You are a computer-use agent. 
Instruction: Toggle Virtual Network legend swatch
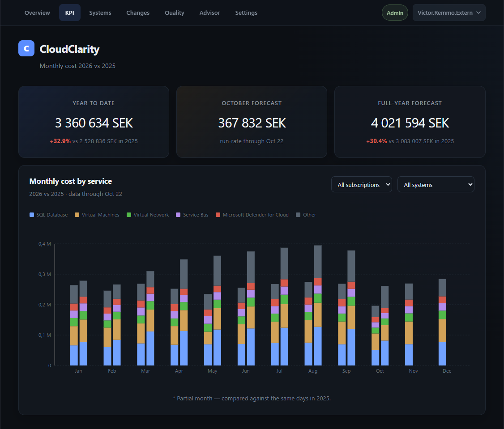[129, 215]
